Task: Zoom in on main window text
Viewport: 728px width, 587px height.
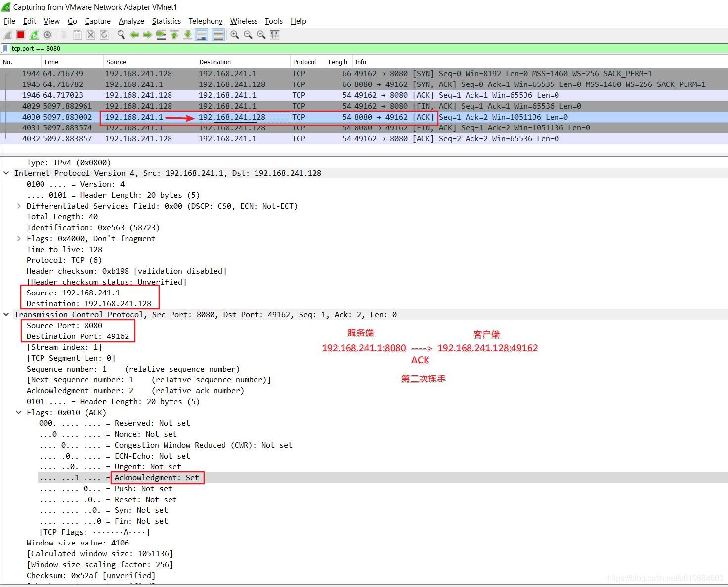Action: [235, 35]
